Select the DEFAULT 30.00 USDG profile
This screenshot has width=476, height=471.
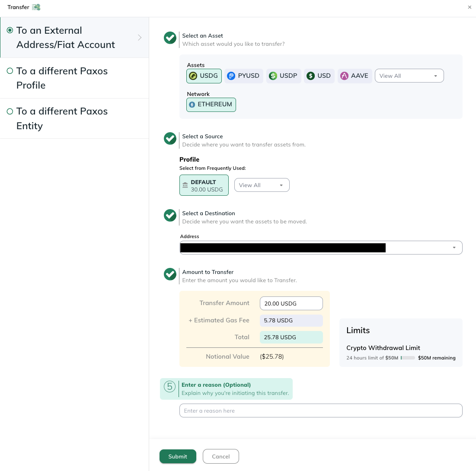(204, 185)
